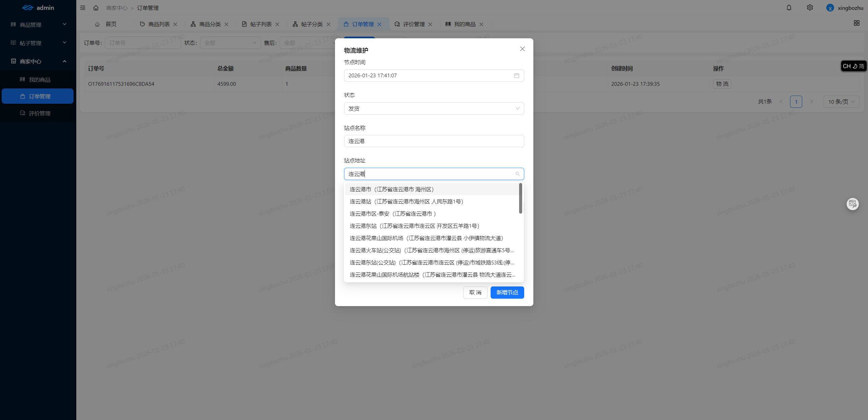This screenshot has width=868, height=420.
Task: Close the 物流维护 dialog with X
Action: [x=522, y=49]
